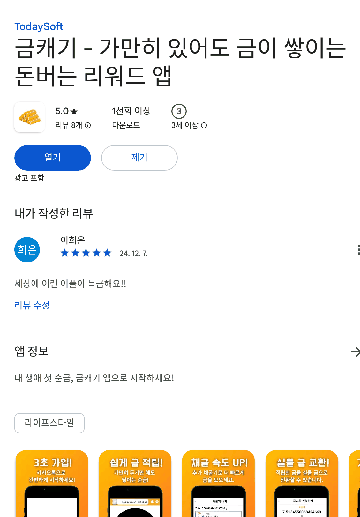This screenshot has height=517, width=360.
Task: Click the gold bars app icon
Action: [30, 117]
